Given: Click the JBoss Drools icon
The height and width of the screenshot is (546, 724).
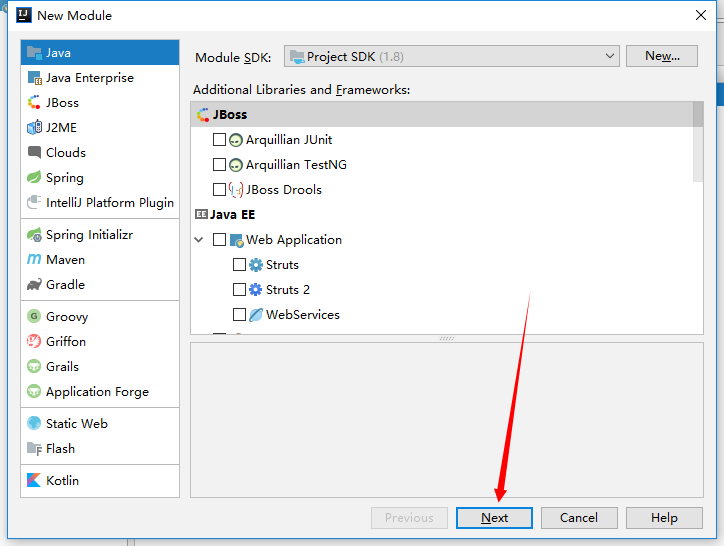Looking at the screenshot, I should pos(236,190).
